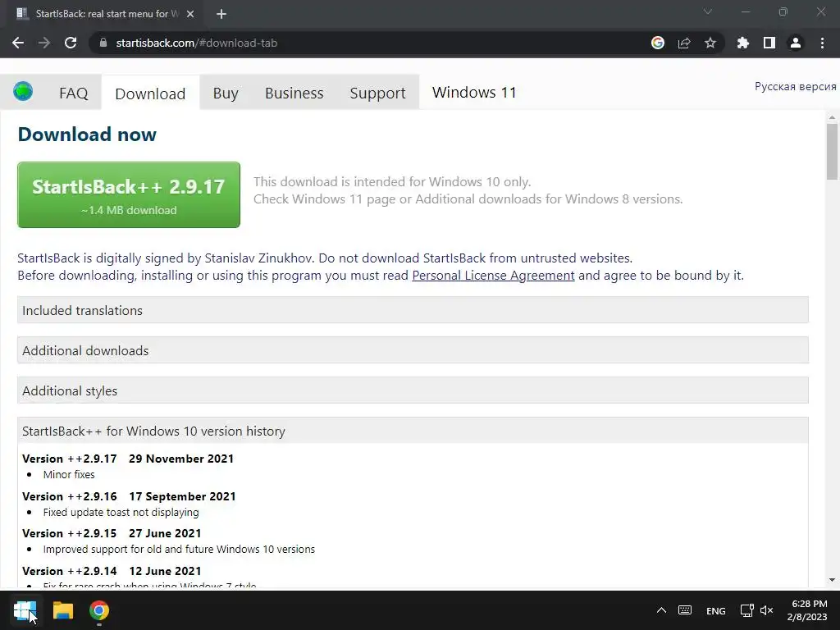
Task: Open a new browser tab
Action: tap(221, 14)
